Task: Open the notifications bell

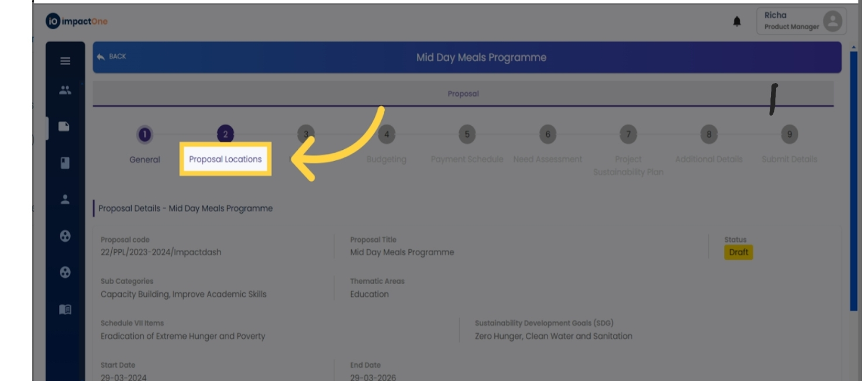Action: 737,22
